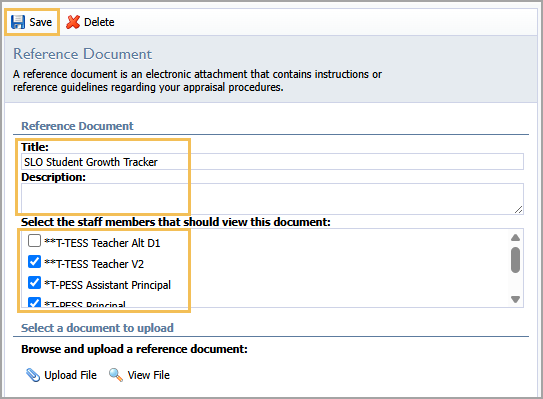
Task: Uncheck the **T-TESS Teacher V2 checkbox
Action: 34,261
